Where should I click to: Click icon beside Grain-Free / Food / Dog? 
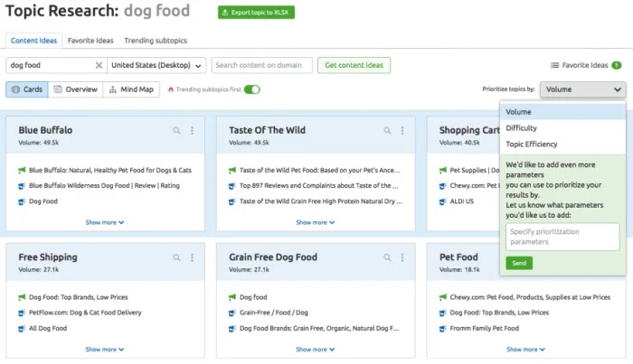(x=232, y=313)
